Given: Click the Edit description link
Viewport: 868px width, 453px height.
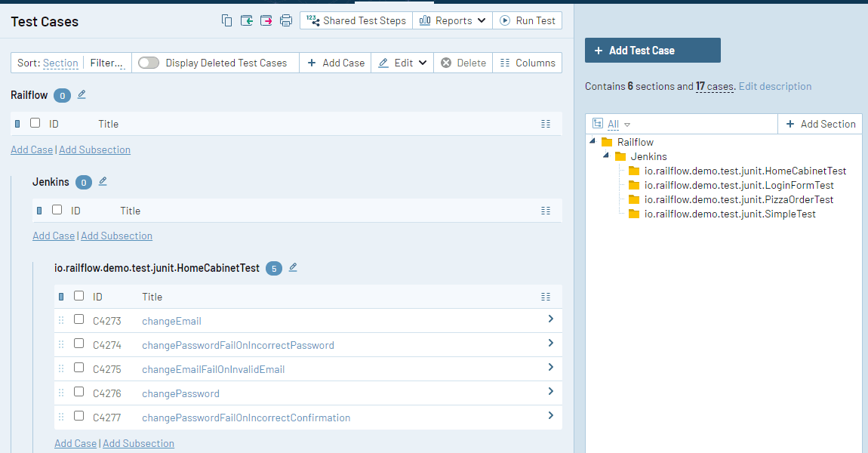Looking at the screenshot, I should [x=775, y=86].
